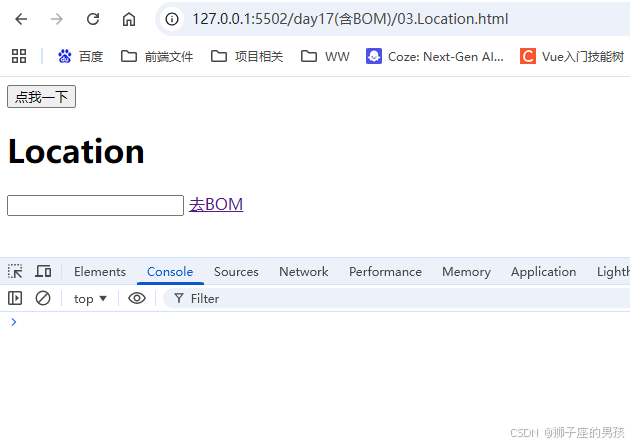The width and height of the screenshot is (630, 444).
Task: Clear the console with the ban icon
Action: point(43,298)
